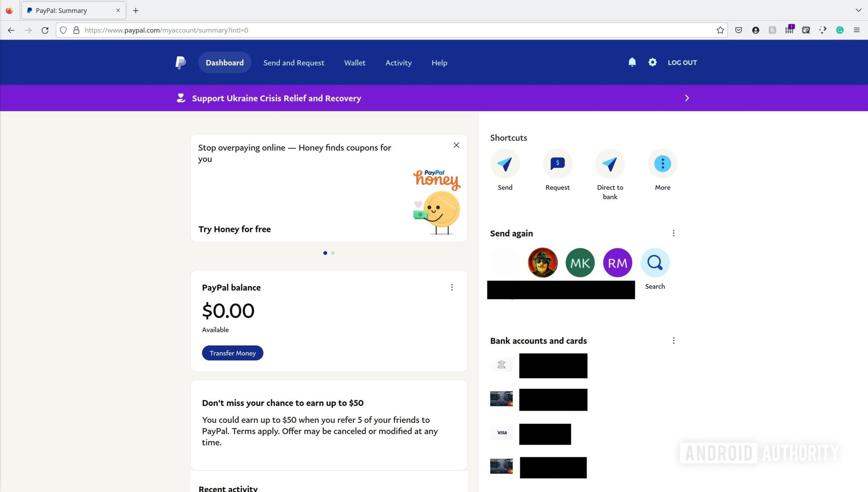This screenshot has height=492, width=868.
Task: Click the Search in Send again icon
Action: (655, 262)
